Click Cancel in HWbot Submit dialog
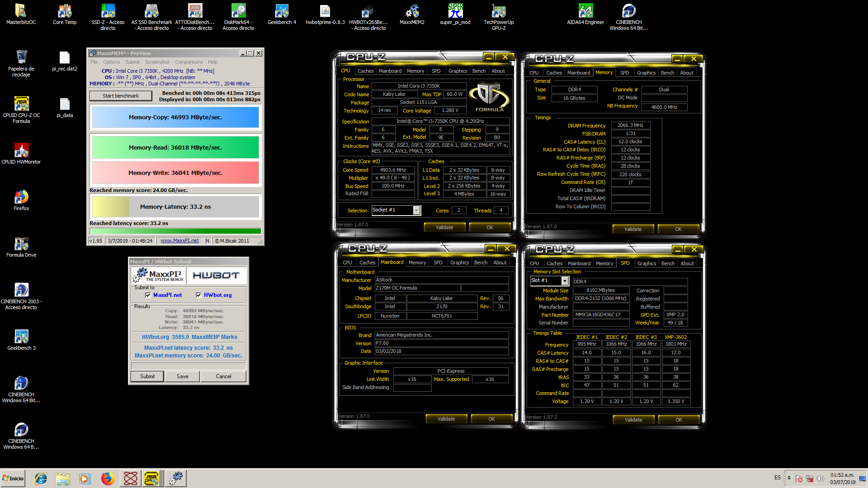Screen dimensions: 868x488 tap(223, 376)
